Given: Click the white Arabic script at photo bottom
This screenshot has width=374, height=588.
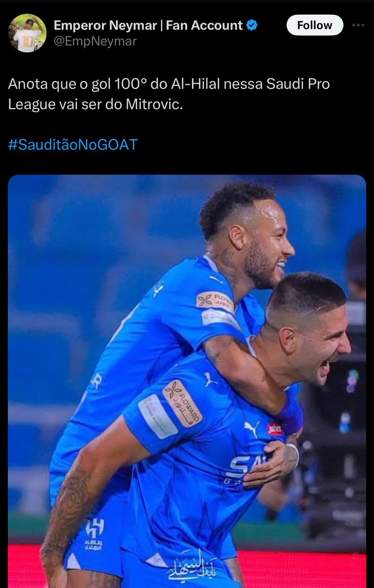Looking at the screenshot, I should [x=192, y=567].
